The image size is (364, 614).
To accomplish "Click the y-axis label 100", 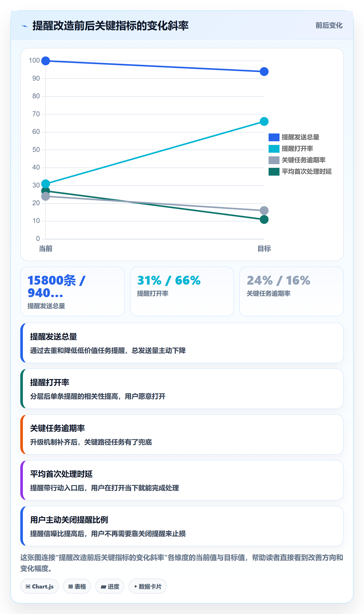I will tap(34, 61).
